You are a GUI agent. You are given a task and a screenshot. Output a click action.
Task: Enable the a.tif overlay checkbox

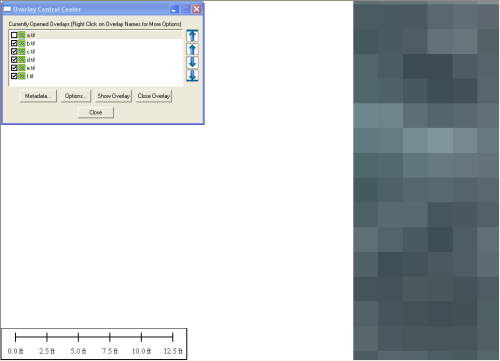pyautogui.click(x=14, y=35)
